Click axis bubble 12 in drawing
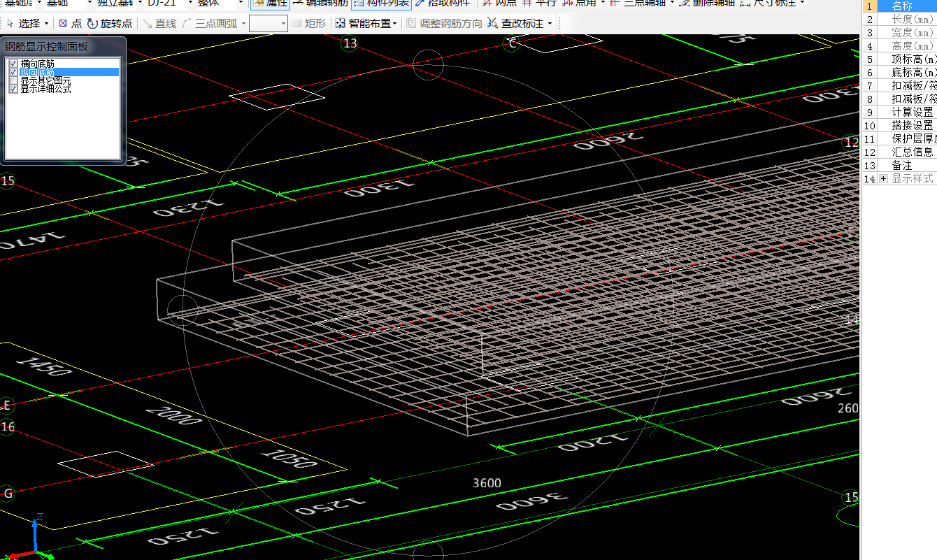This screenshot has height=560, width=937. (x=851, y=143)
